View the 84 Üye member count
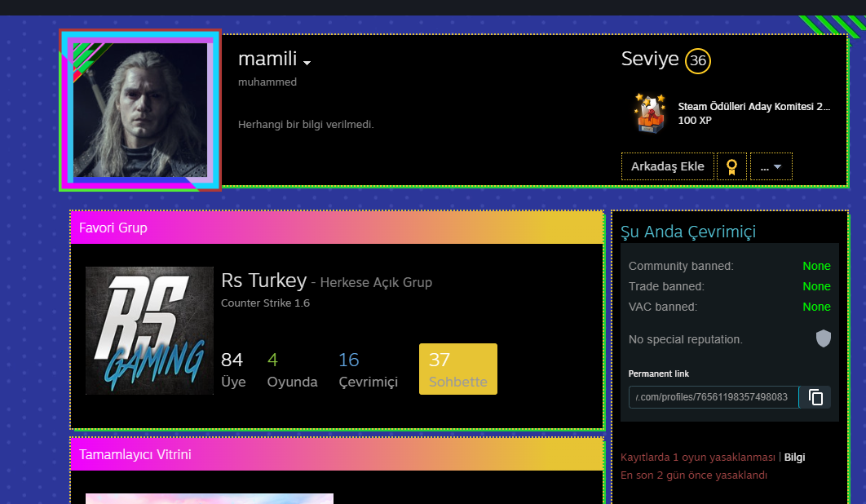Image resolution: width=866 pixels, height=504 pixels. click(233, 369)
